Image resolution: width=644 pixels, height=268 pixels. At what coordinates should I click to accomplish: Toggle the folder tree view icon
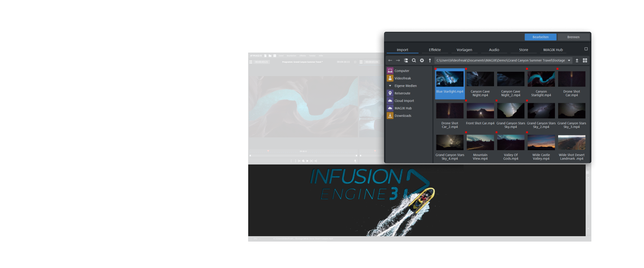click(406, 61)
